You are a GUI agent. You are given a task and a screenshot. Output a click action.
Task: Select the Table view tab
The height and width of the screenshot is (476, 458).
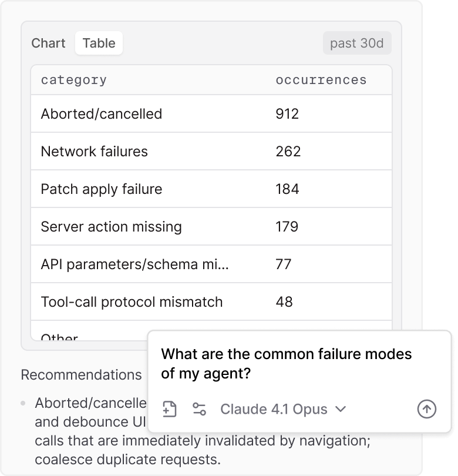click(99, 43)
